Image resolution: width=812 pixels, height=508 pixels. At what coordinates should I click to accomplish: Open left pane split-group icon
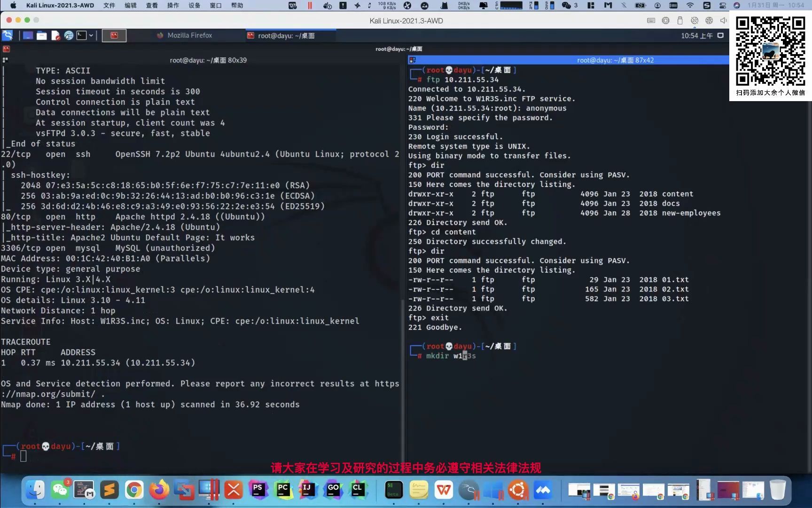pyautogui.click(x=5, y=60)
